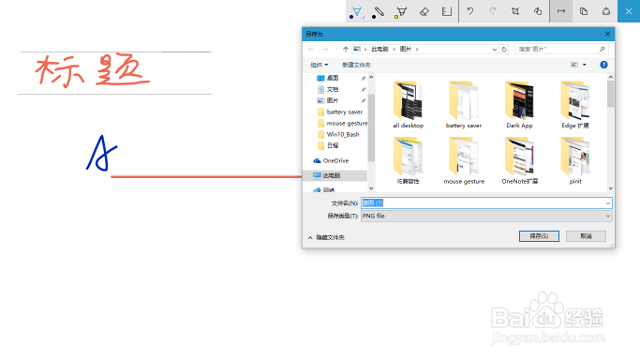The width and height of the screenshot is (640, 360).
Task: Select the battery saver folder thumbnail
Action: coord(464,104)
